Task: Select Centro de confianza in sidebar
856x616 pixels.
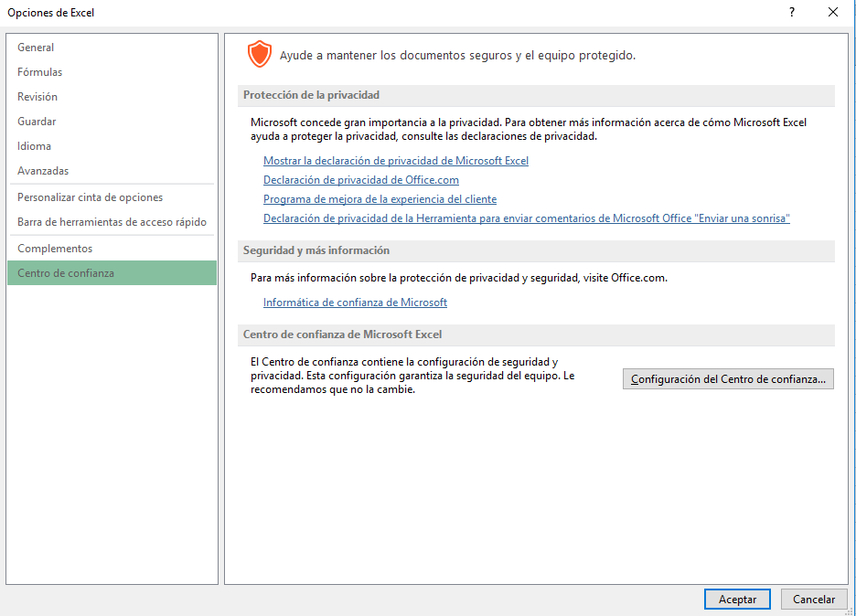Action: pyautogui.click(x=112, y=272)
